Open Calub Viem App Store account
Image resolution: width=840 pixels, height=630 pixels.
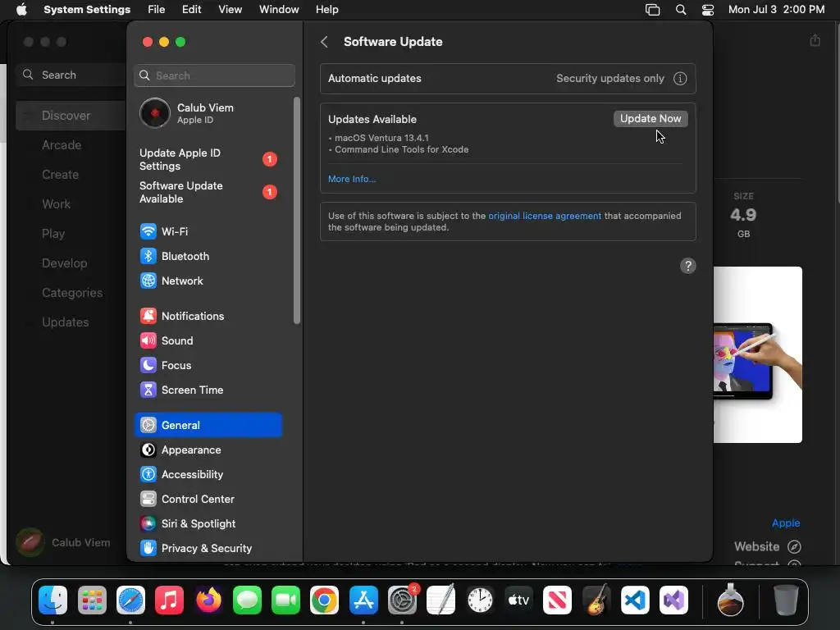pyautogui.click(x=64, y=542)
